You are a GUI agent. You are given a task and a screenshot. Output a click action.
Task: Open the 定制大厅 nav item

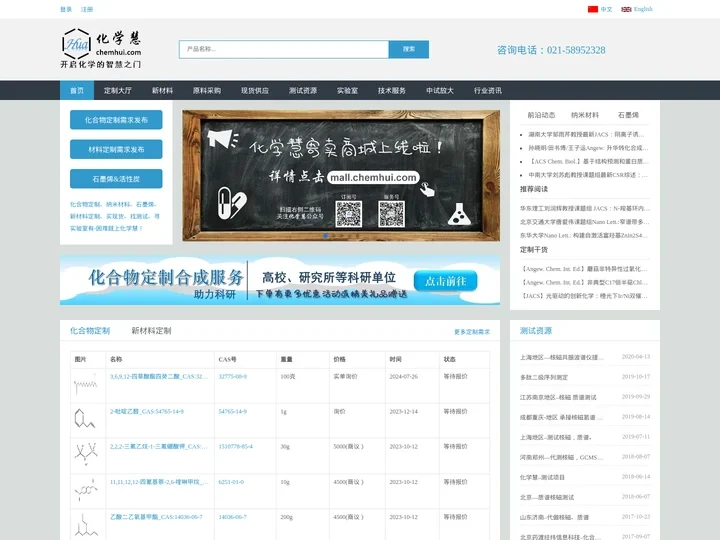click(118, 90)
